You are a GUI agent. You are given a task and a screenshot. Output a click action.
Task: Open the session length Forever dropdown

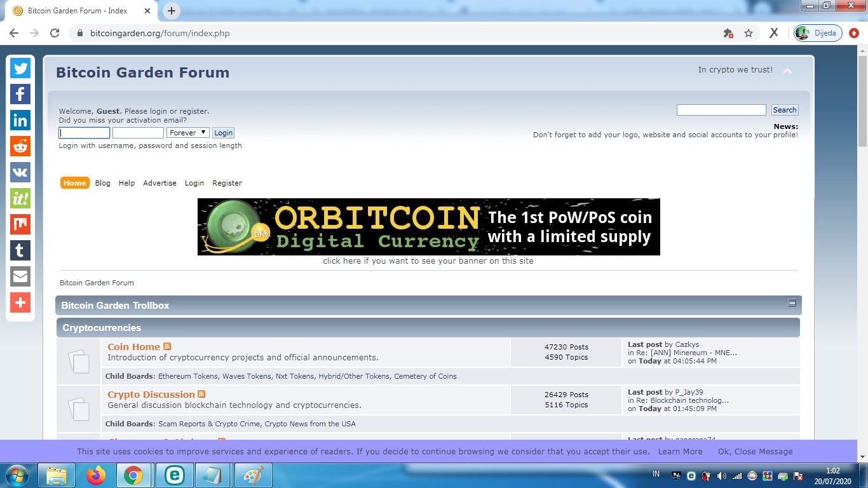point(187,133)
